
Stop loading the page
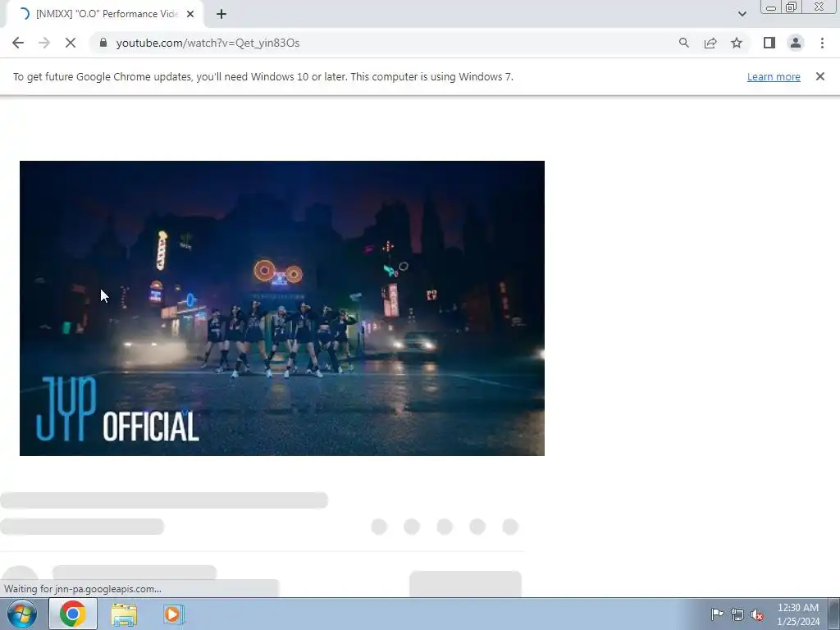[71, 43]
